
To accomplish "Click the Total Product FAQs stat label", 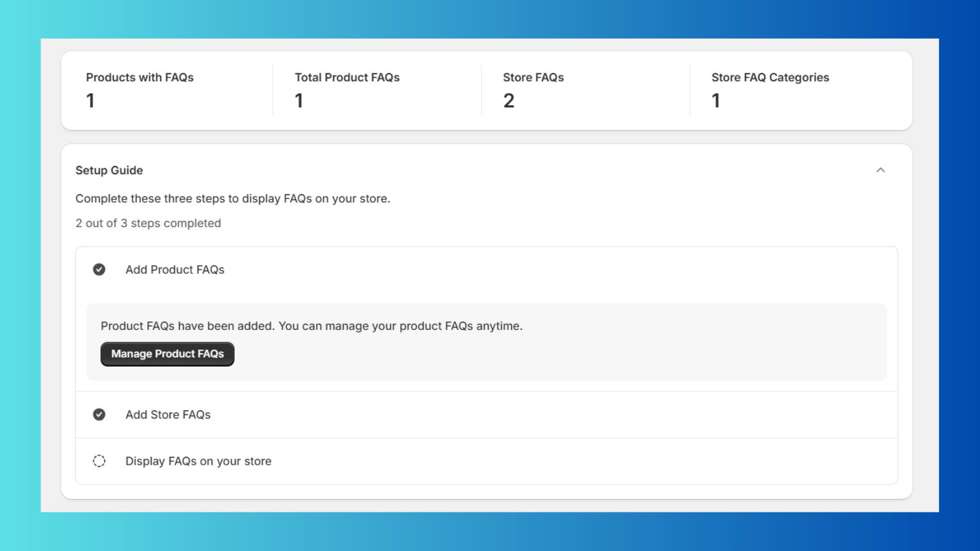I will point(347,78).
